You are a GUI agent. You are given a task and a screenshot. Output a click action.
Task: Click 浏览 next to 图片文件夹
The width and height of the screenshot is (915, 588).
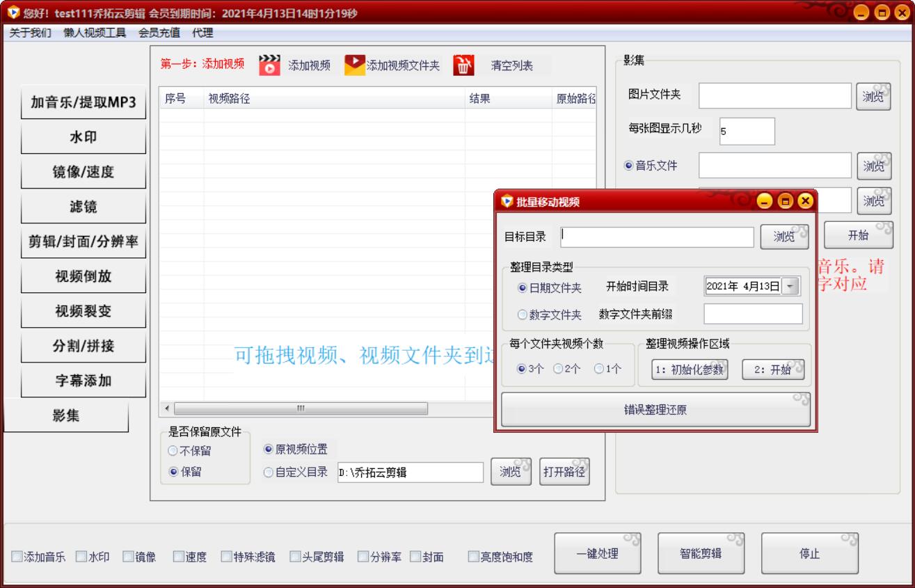874,97
